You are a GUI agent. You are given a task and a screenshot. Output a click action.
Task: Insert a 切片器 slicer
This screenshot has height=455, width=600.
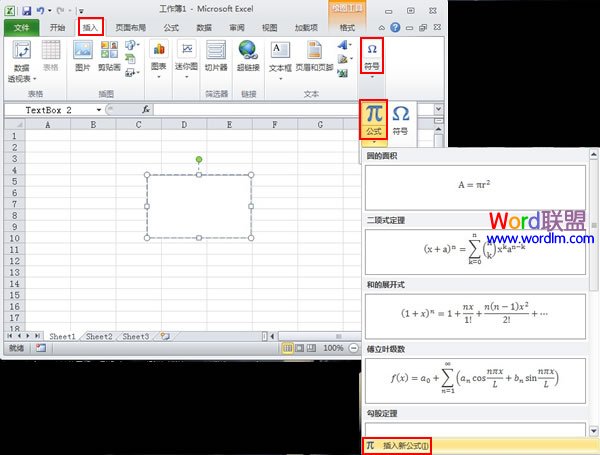point(216,57)
